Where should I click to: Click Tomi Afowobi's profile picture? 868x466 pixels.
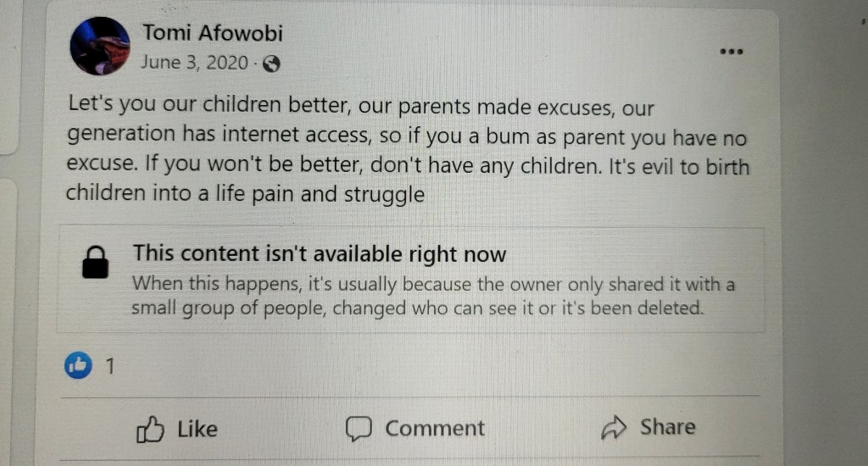[100, 46]
